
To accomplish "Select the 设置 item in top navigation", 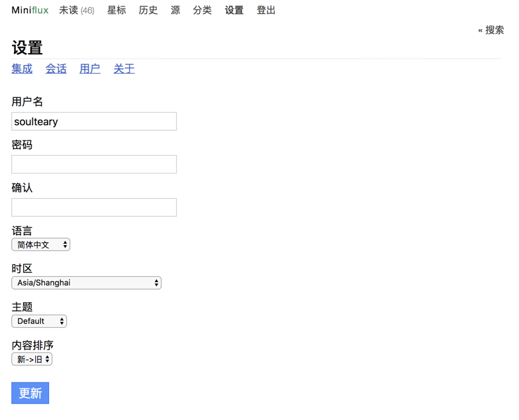I will click(234, 11).
